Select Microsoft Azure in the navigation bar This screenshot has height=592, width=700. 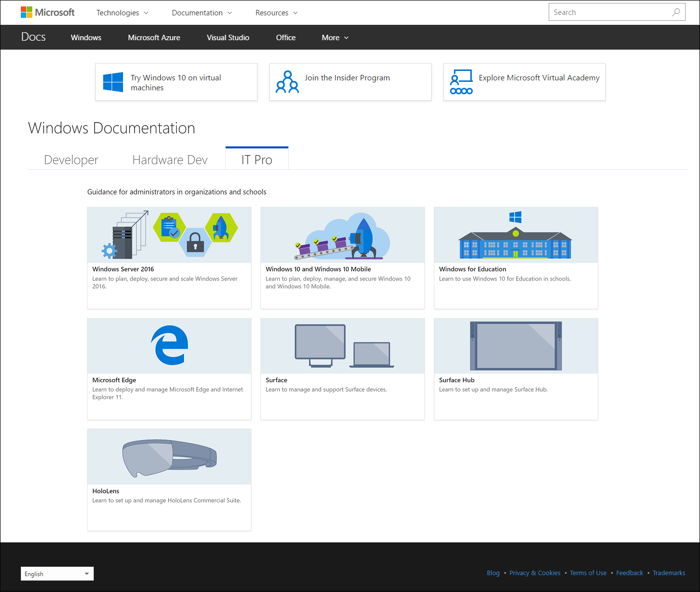coord(154,37)
